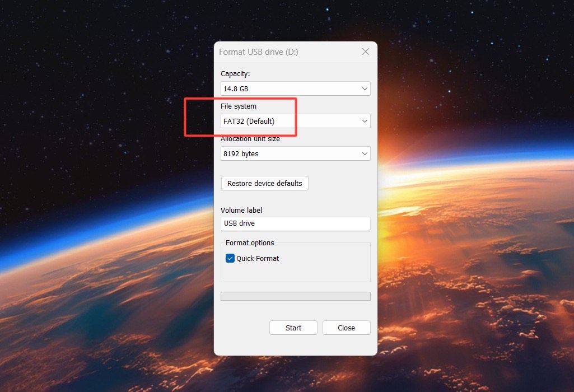Select the File system label text
Screen dimensions: 574x392
(239, 106)
